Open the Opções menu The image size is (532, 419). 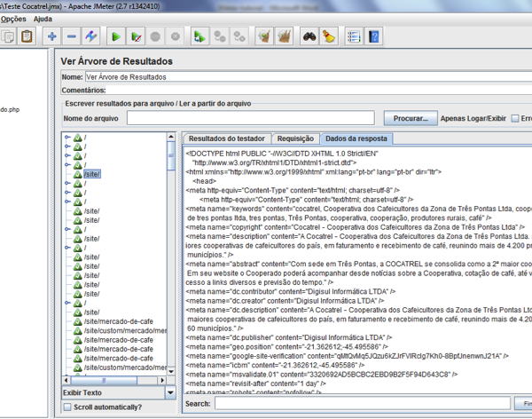(x=13, y=19)
